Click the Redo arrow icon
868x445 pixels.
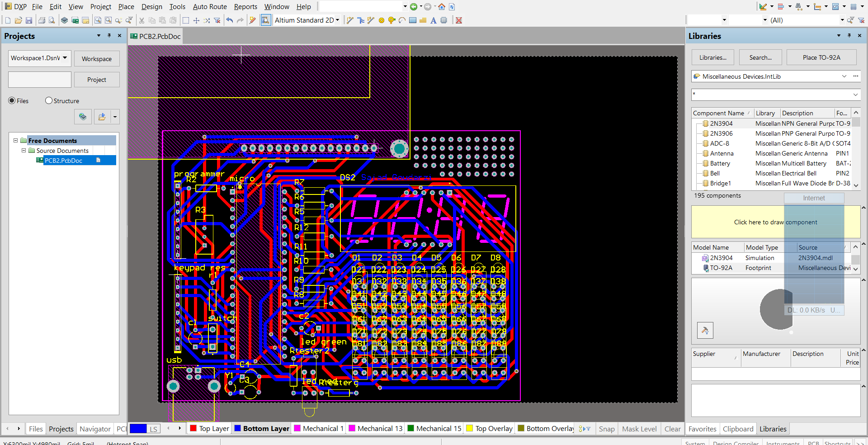point(240,20)
